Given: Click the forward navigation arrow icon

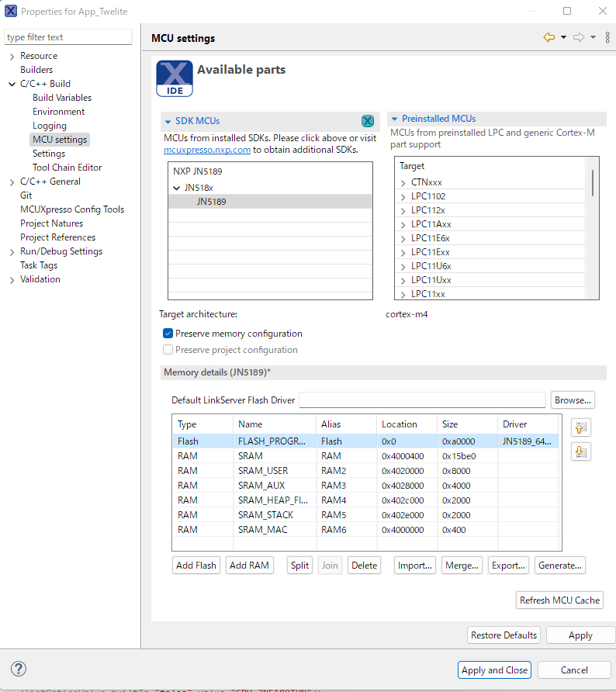Looking at the screenshot, I should [579, 37].
